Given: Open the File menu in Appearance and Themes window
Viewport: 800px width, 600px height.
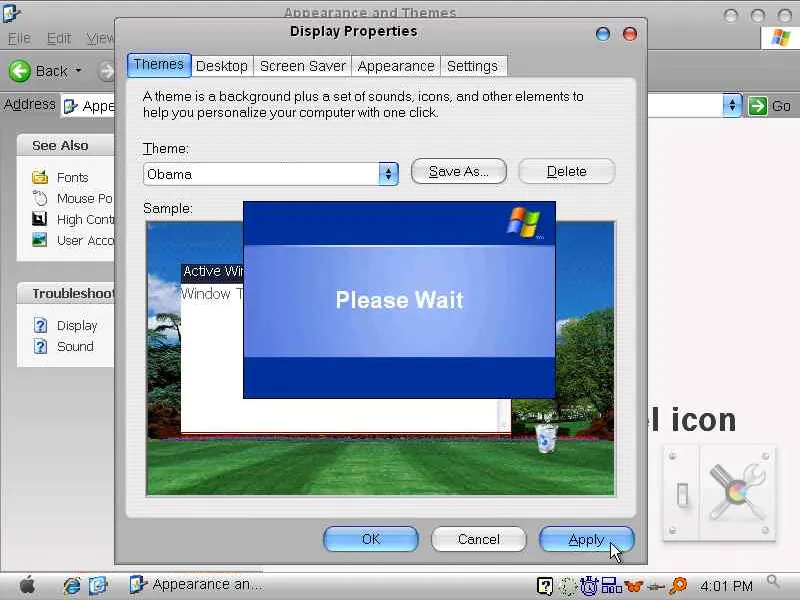Looking at the screenshot, I should pyautogui.click(x=19, y=38).
